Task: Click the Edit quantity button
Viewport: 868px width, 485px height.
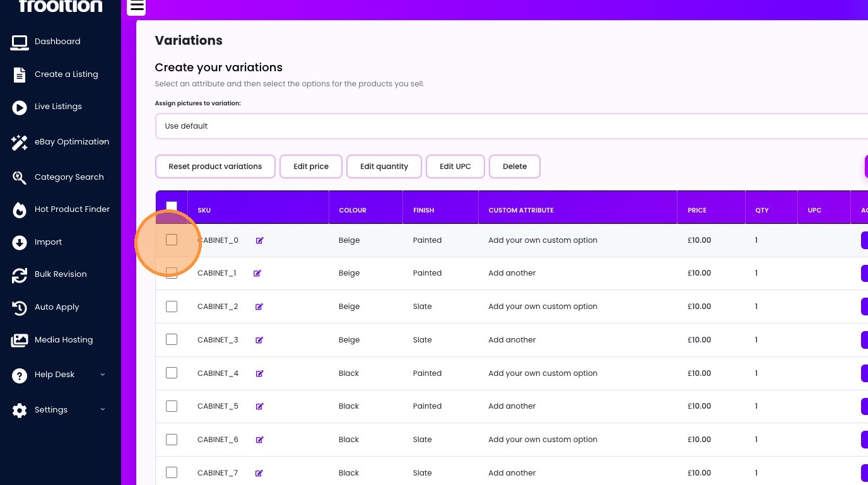Action: pos(384,167)
